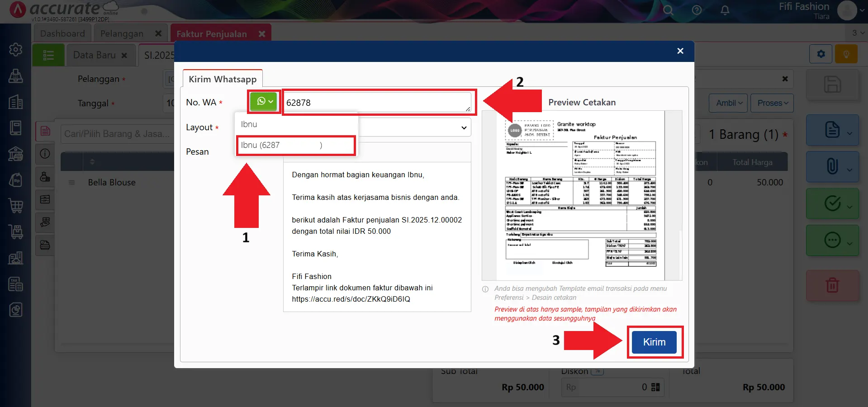Click the green checkmark approval icon
This screenshot has height=407, width=868.
click(832, 203)
